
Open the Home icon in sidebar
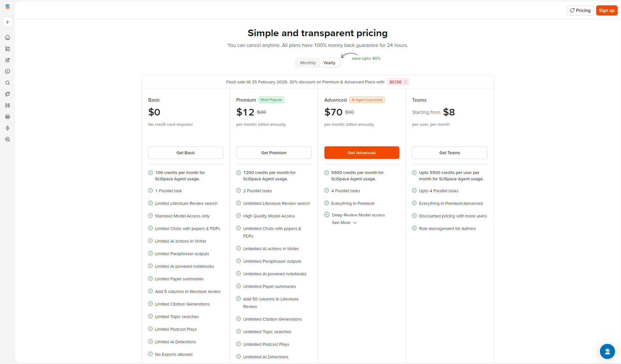pyautogui.click(x=8, y=37)
